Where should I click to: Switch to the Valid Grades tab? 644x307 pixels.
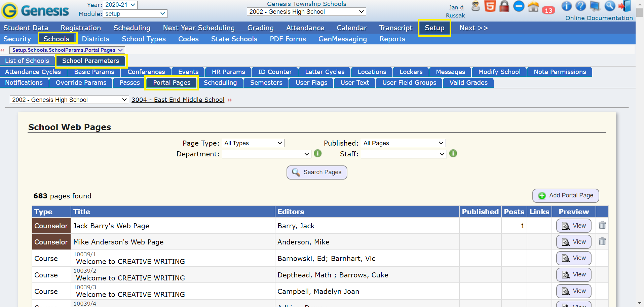[468, 83]
